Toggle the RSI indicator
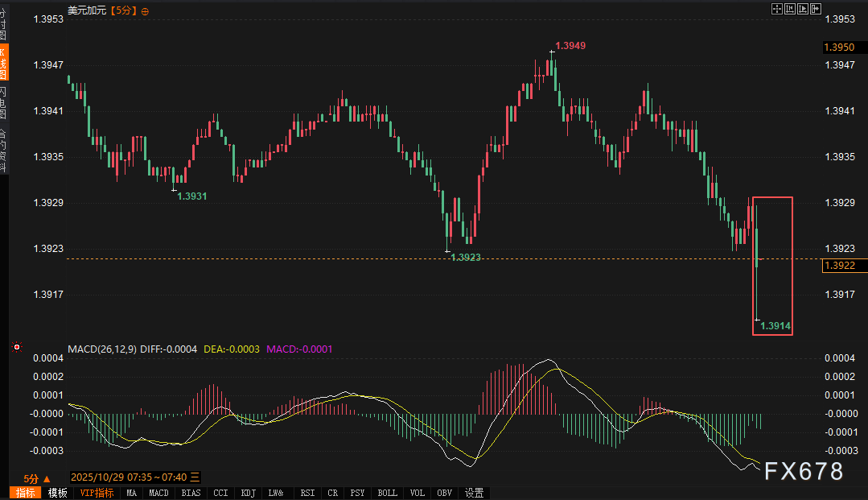868x500 pixels. pyautogui.click(x=307, y=493)
